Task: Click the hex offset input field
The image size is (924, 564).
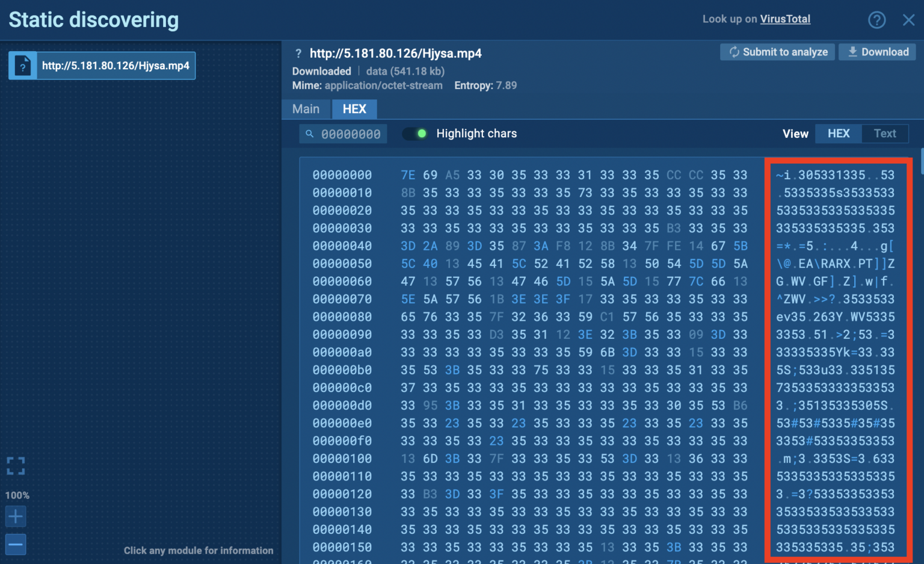Action: [x=351, y=134]
